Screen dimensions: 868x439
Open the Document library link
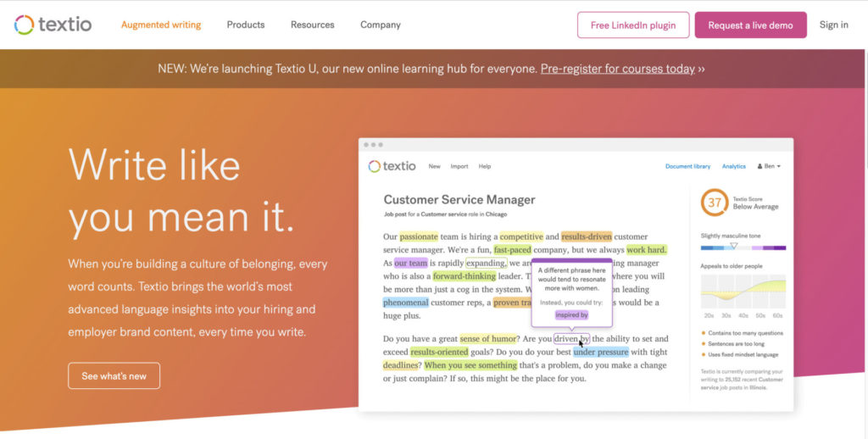point(687,166)
